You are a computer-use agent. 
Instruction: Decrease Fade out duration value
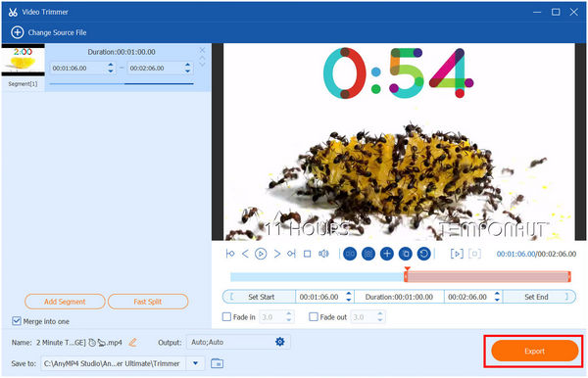click(380, 320)
